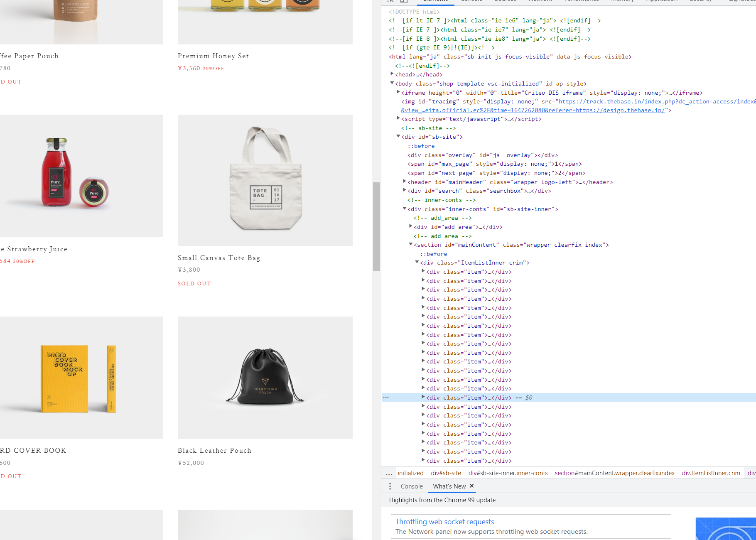756x540 pixels.
Task: Open the Premium Honey Set product title
Action: point(213,56)
